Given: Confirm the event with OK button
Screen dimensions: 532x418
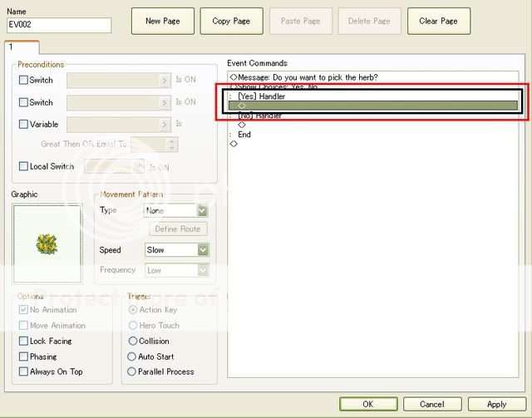Looking at the screenshot, I should click(x=368, y=404).
